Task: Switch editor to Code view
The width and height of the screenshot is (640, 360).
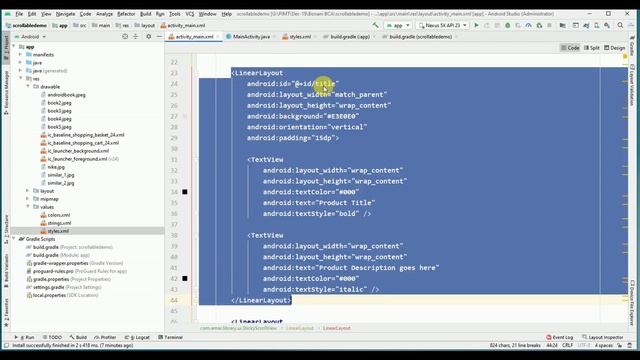Action: (x=570, y=48)
